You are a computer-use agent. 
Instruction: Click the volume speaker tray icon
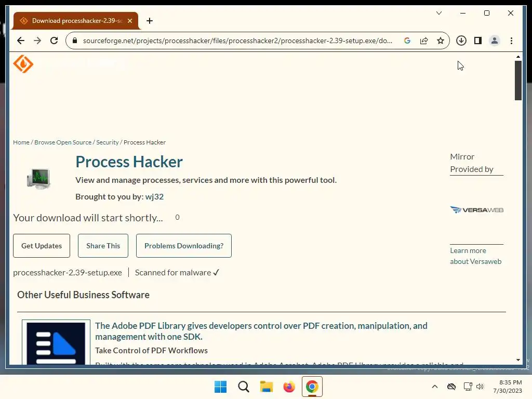pos(480,387)
